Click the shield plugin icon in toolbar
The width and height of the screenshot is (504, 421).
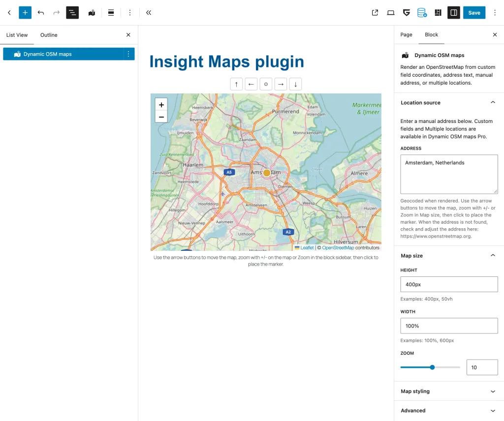click(406, 12)
